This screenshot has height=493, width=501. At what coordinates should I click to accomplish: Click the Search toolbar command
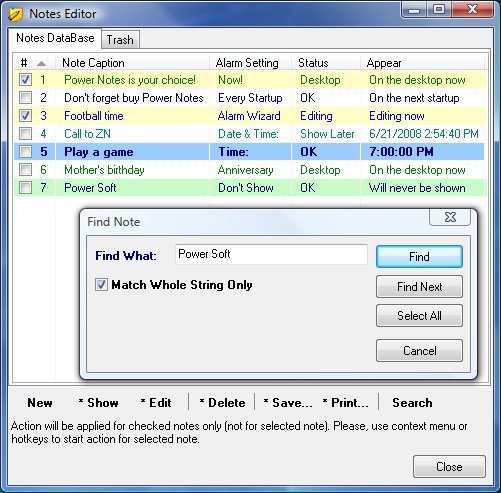(x=412, y=403)
